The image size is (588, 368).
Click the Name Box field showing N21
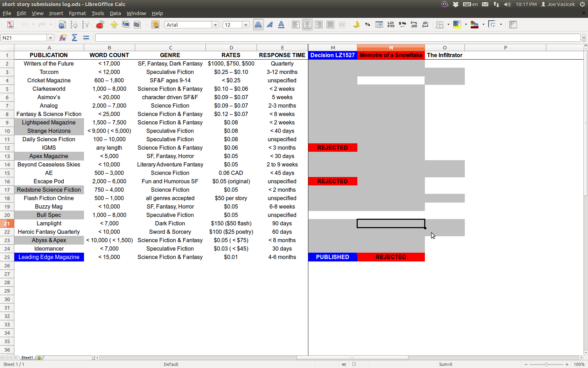[x=24, y=38]
